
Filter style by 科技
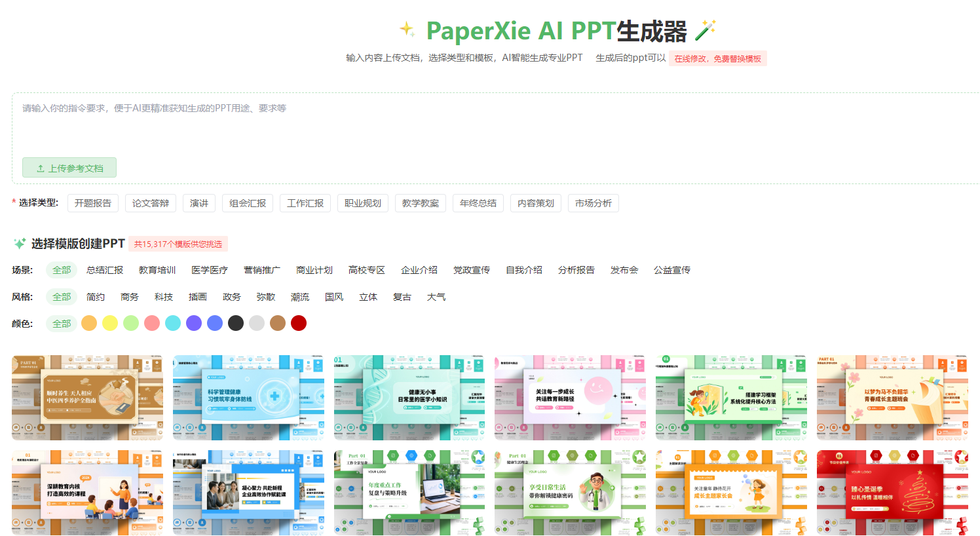[164, 297]
